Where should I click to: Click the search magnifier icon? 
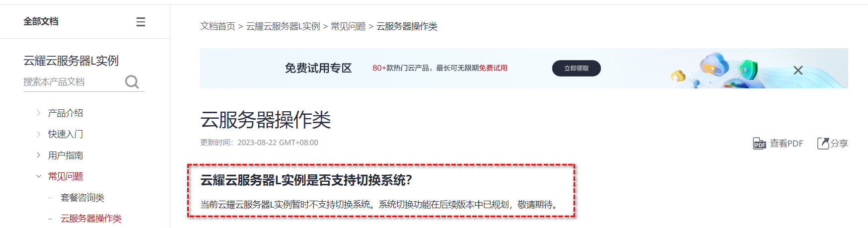click(x=132, y=81)
